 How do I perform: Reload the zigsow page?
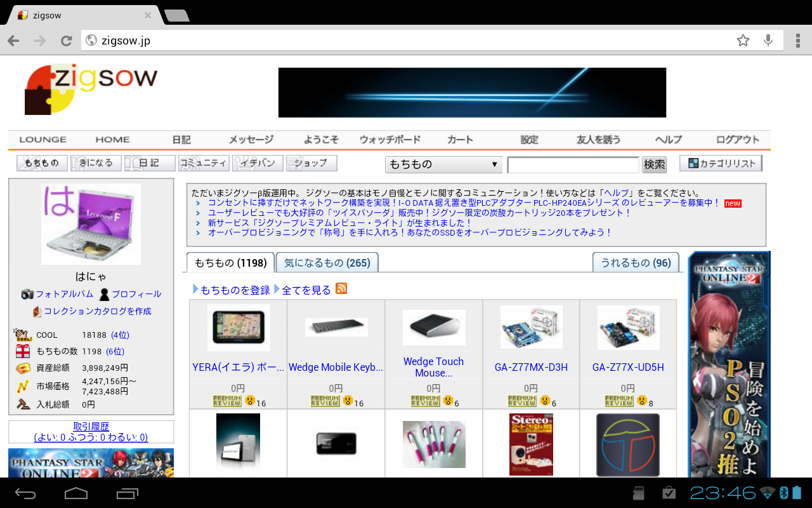(66, 41)
